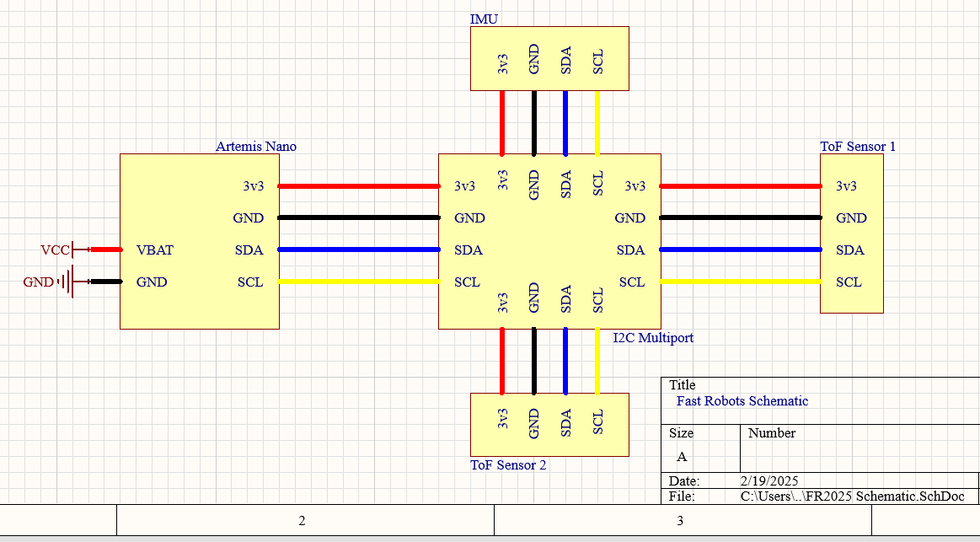
Task: Select yellow wire going to ToF Sensor 2
Action: 597,362
